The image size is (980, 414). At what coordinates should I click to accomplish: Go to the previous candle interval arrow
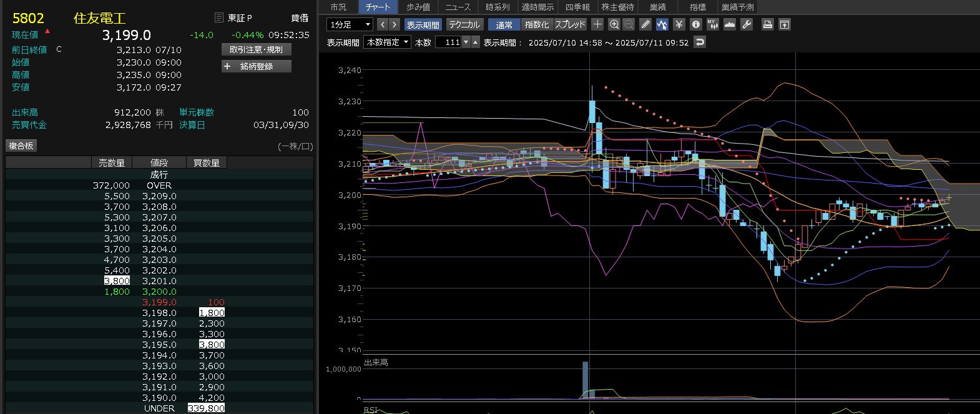(383, 24)
